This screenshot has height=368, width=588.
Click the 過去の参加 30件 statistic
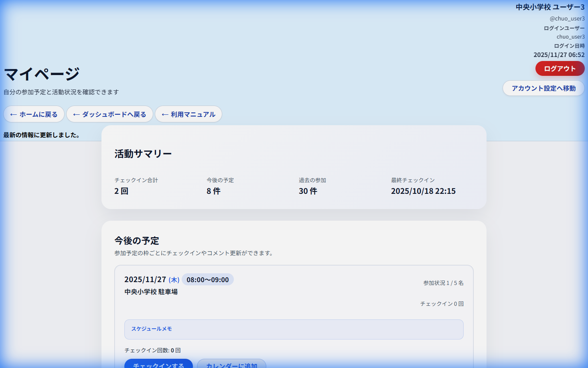tap(312, 186)
